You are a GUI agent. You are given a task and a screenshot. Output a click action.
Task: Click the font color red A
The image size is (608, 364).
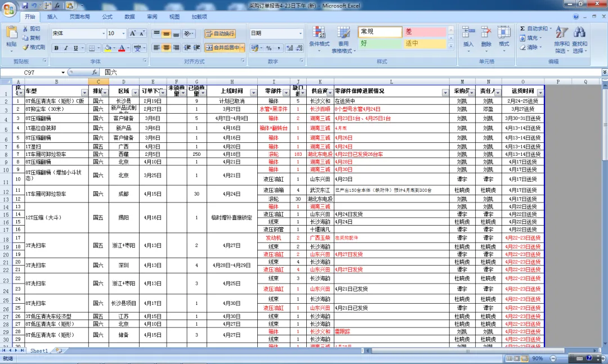122,48
